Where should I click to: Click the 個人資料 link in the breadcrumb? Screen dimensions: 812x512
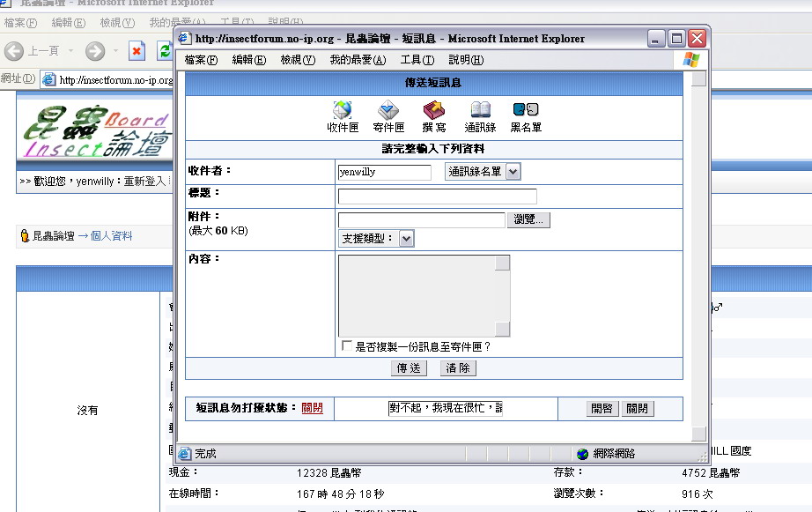click(112, 236)
